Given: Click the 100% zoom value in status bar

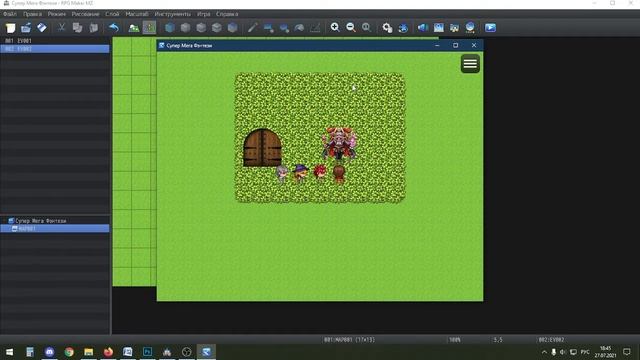Looking at the screenshot, I should (455, 340).
